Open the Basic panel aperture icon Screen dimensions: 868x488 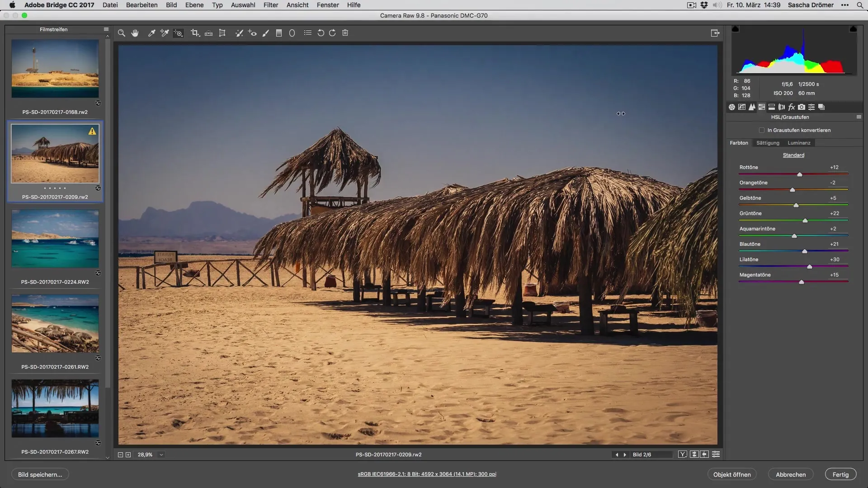(731, 107)
